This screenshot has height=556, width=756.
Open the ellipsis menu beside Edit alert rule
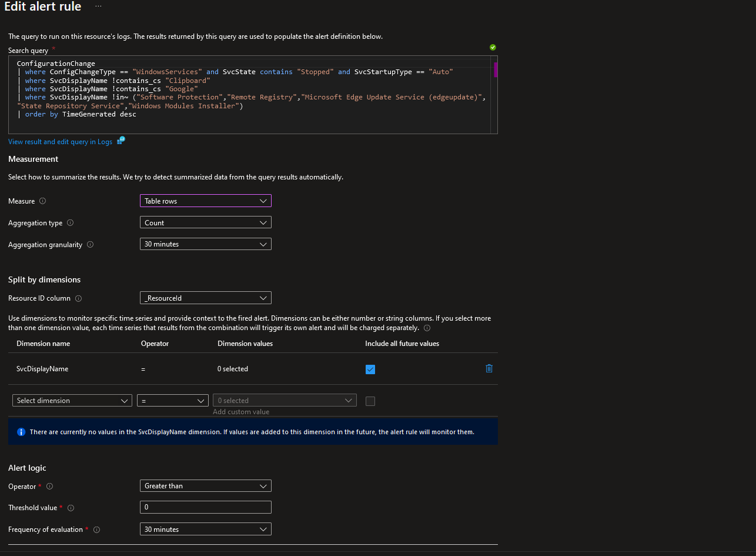(x=98, y=6)
